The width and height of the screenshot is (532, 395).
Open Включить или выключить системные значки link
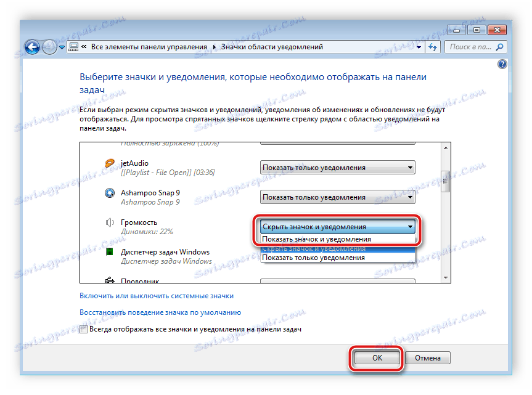[x=157, y=296]
